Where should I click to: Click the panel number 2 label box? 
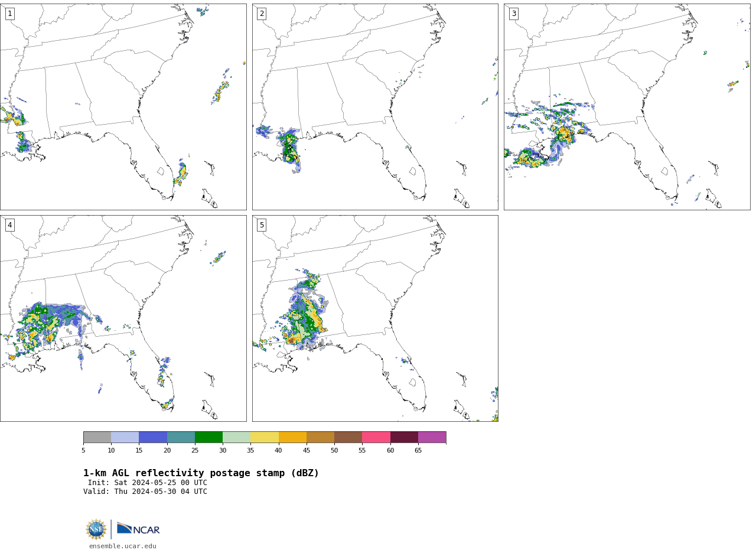[262, 14]
